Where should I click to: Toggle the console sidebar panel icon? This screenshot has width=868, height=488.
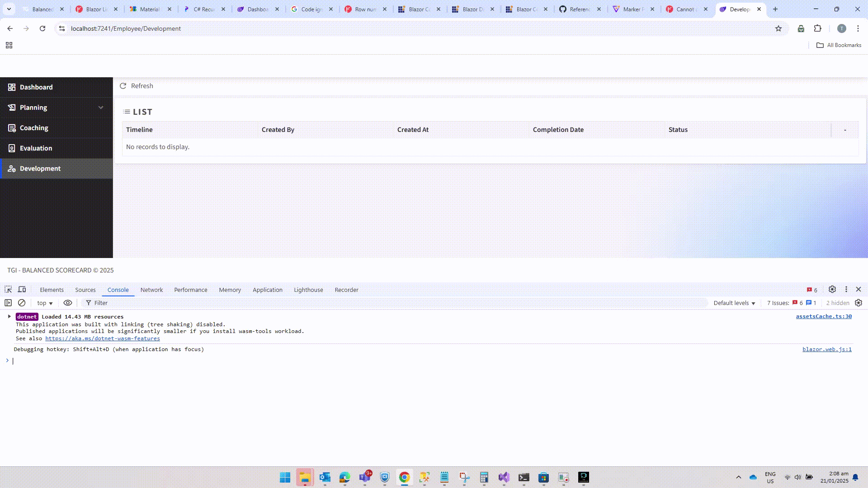click(x=8, y=303)
